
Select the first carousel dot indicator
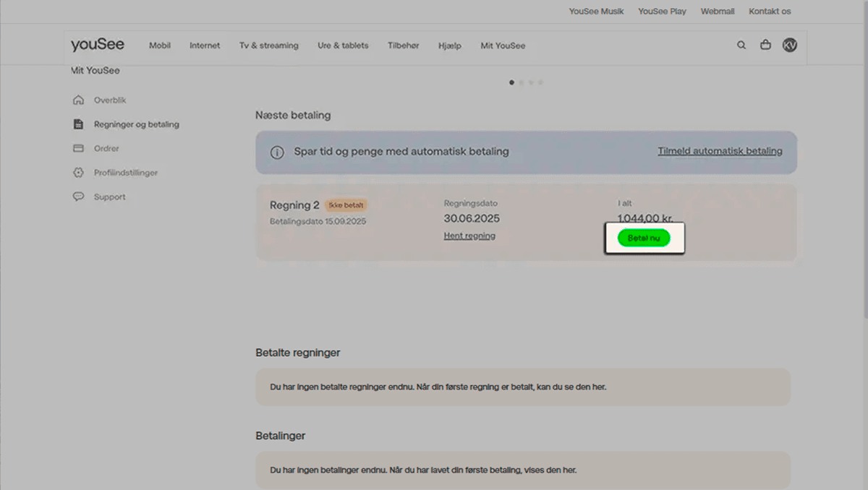coord(512,82)
